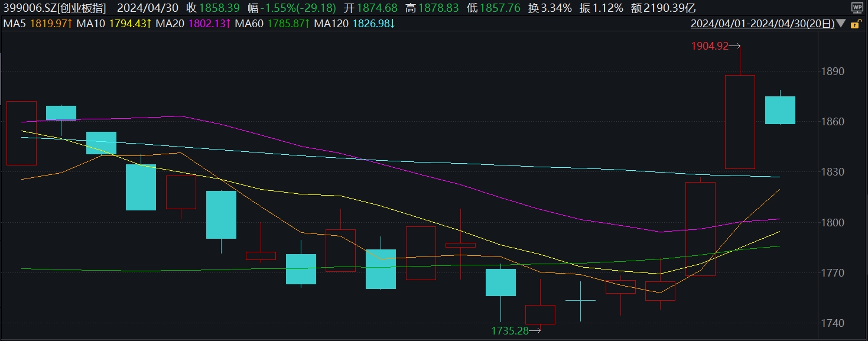Click the MA60 indicator label
The width and height of the screenshot is (868, 341).
tap(249, 24)
